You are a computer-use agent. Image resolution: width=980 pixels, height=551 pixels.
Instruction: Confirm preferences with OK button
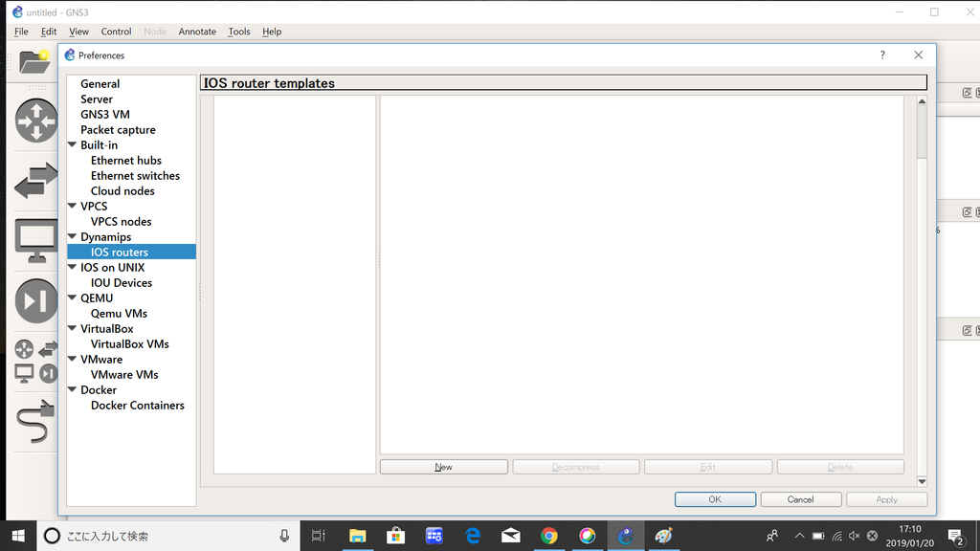click(x=715, y=499)
